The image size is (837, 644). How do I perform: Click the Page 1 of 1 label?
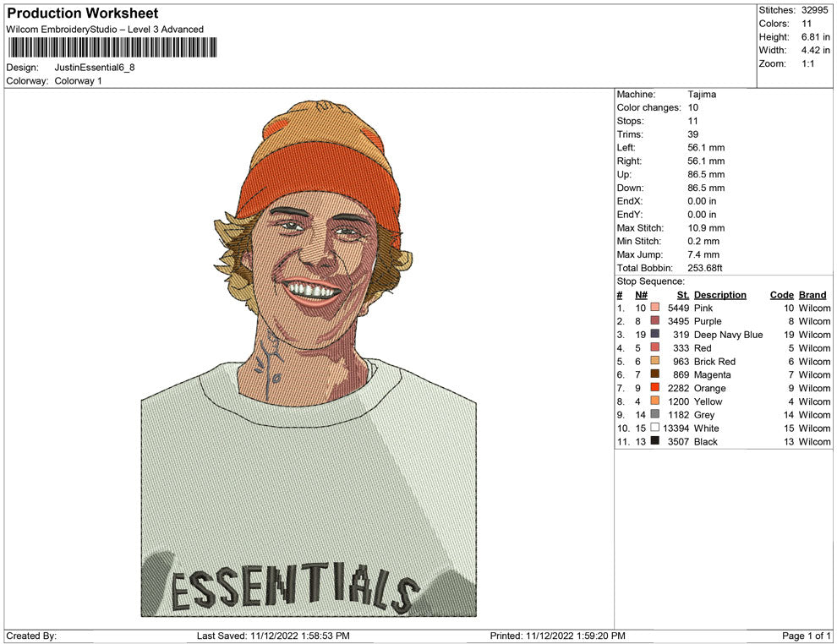(806, 636)
